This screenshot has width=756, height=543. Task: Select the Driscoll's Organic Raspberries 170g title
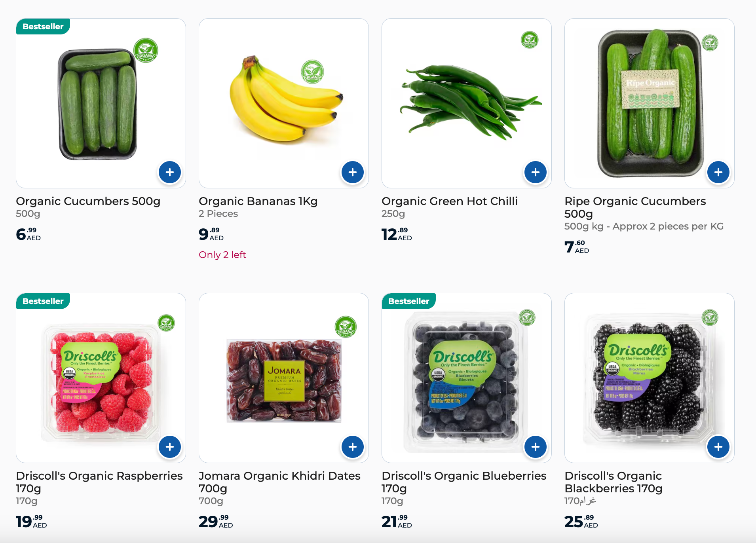(99, 482)
